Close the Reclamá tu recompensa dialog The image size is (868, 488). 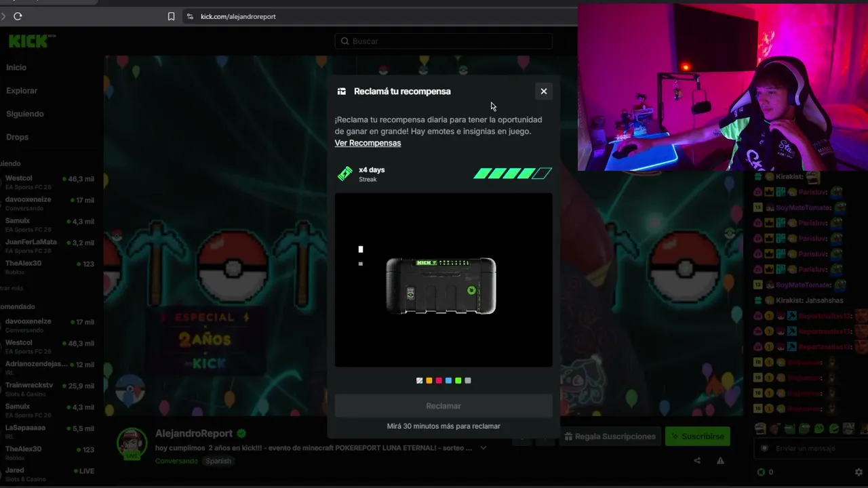(543, 91)
